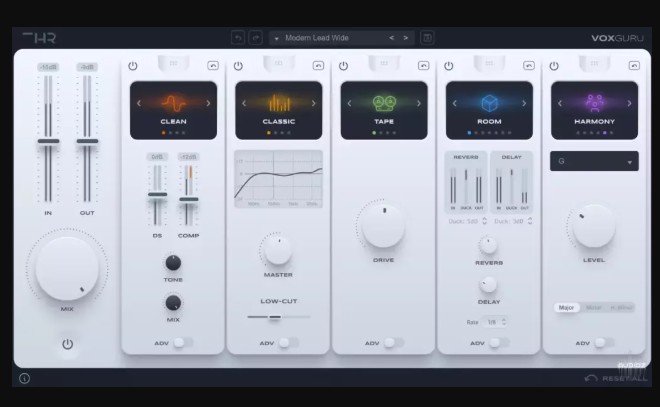Toggle the ADV switch in the Room module

[x=497, y=342]
